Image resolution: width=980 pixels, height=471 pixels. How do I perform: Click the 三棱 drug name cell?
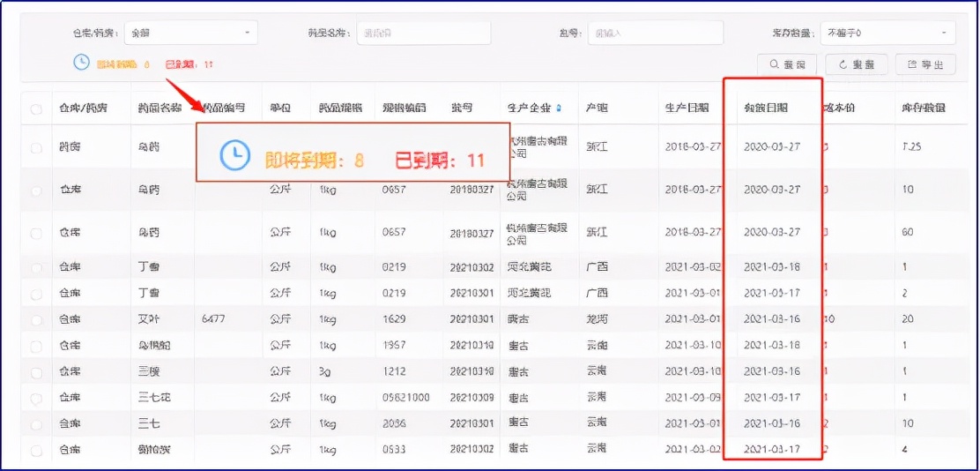(x=149, y=371)
